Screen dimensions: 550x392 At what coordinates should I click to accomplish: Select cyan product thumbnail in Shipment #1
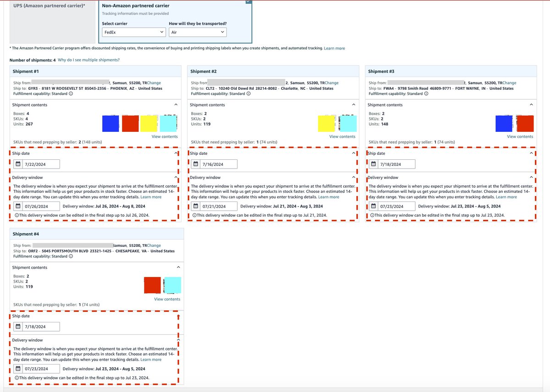pos(169,124)
